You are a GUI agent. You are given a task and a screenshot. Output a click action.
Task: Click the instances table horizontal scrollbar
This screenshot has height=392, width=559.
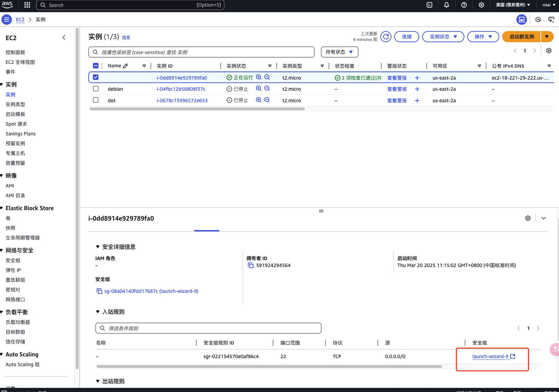tap(197, 109)
